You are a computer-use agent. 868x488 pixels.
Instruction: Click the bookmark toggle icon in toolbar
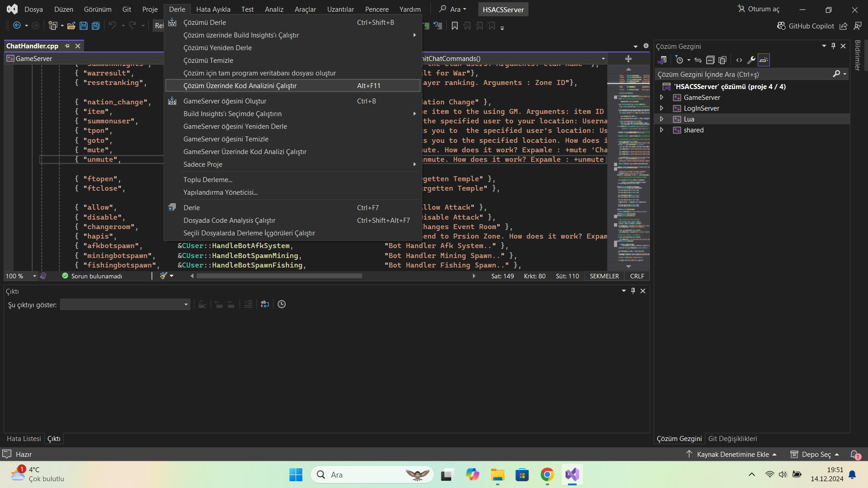pyautogui.click(x=455, y=26)
